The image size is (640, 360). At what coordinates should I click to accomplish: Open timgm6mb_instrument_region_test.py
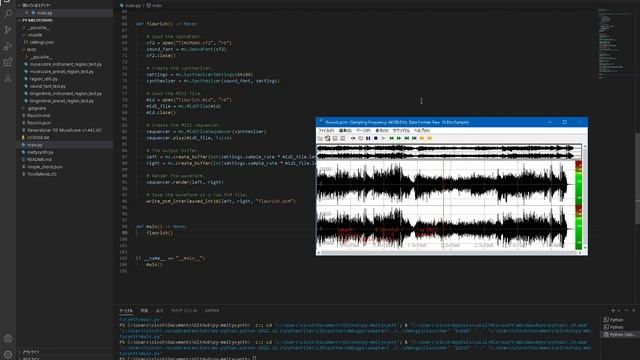[65, 93]
